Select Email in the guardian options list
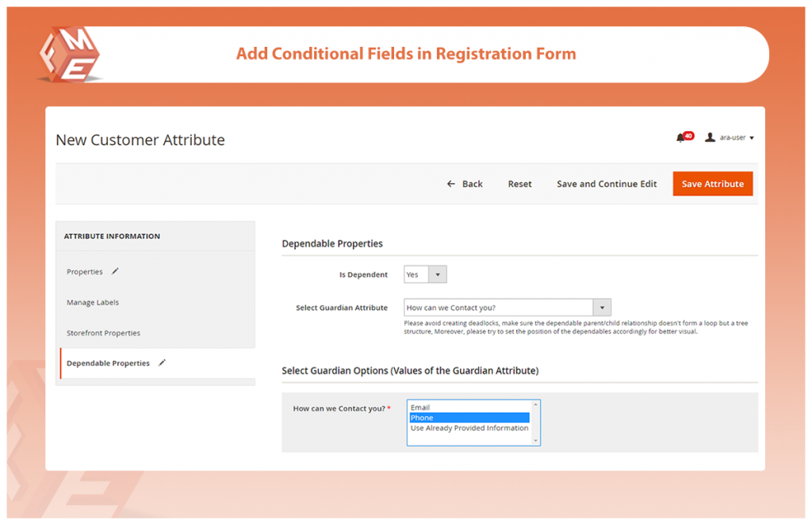This screenshot has width=812, height=525. [420, 408]
